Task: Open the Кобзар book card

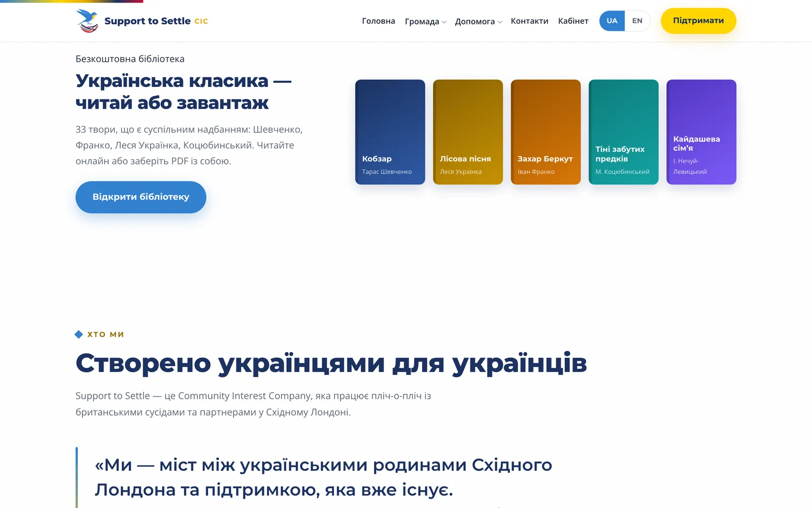Action: 390,132
